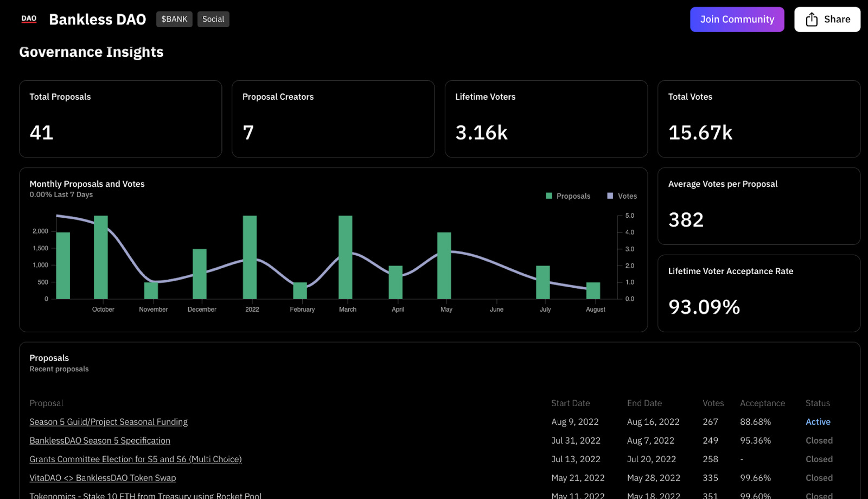Open Season 5 Guild/Project Seasonal Funding proposal
This screenshot has height=499, width=868.
click(x=108, y=422)
